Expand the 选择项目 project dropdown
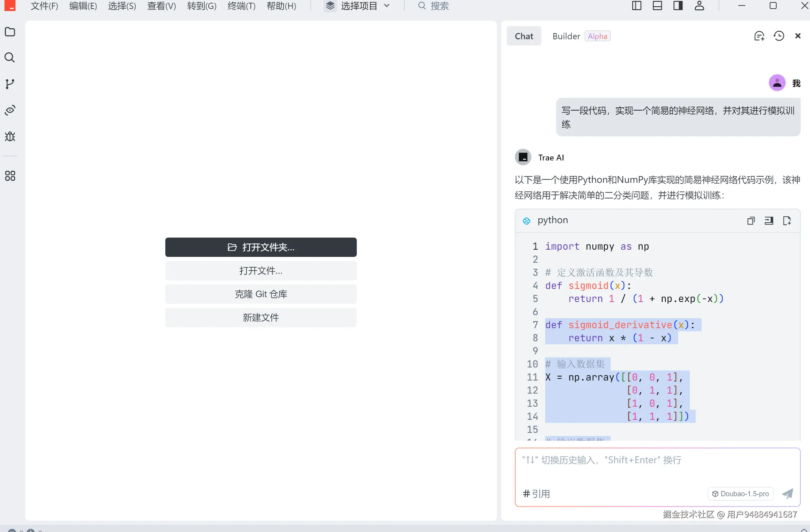Viewport: 810px width, 532px height. (x=358, y=6)
